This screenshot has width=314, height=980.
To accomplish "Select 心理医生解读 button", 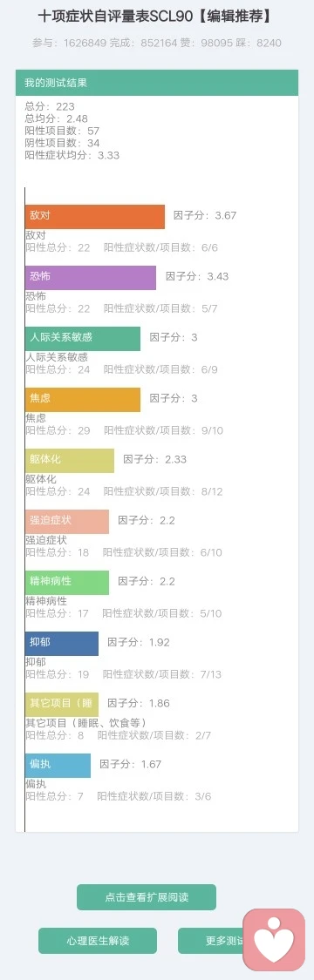I will click(98, 941).
